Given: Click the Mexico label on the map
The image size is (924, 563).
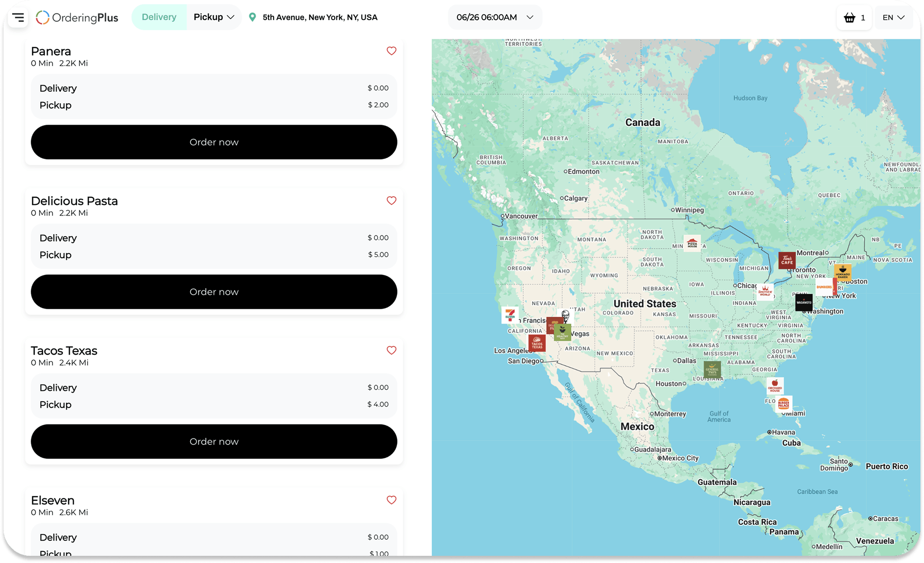Looking at the screenshot, I should pos(637,426).
